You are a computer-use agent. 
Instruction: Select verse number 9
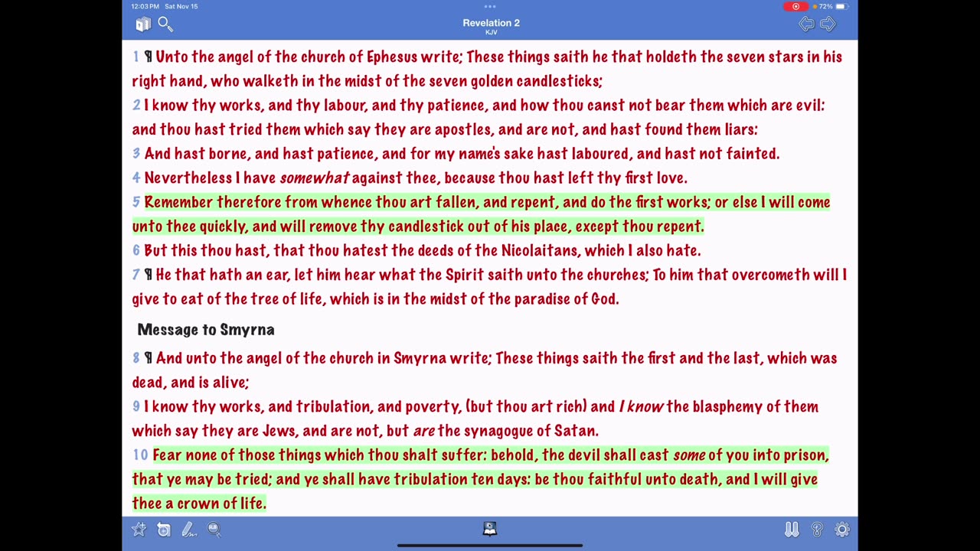pyautogui.click(x=136, y=407)
